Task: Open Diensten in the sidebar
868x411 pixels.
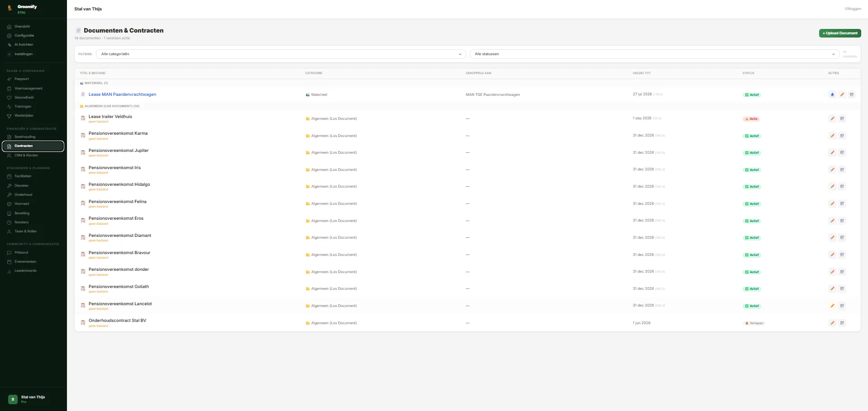Action: click(33, 185)
